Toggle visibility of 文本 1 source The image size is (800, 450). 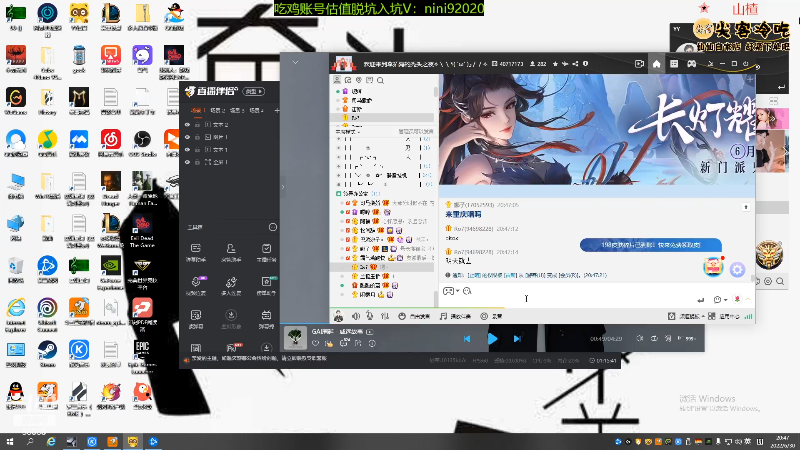pyautogui.click(x=187, y=149)
